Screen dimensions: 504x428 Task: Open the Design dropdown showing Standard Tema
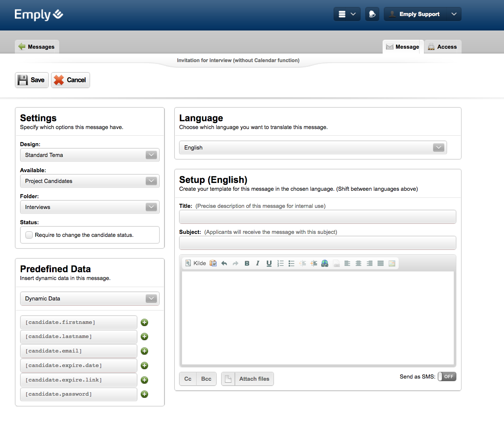pyautogui.click(x=90, y=155)
